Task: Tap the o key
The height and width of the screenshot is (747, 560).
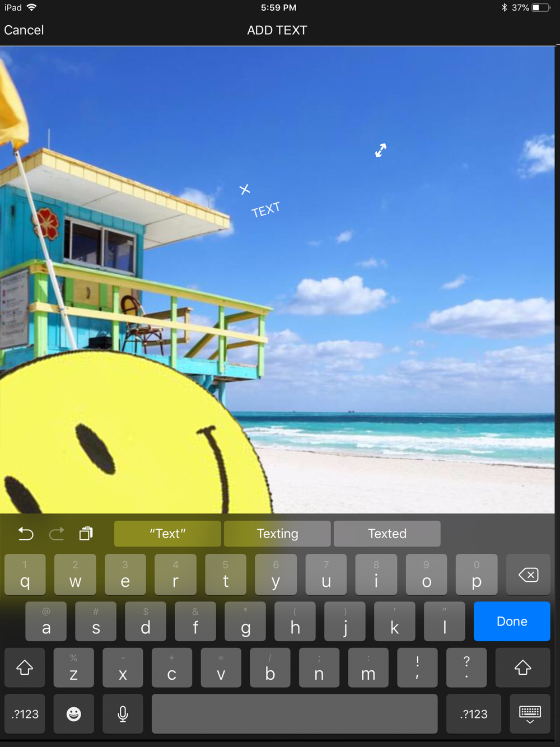Action: pos(426,575)
